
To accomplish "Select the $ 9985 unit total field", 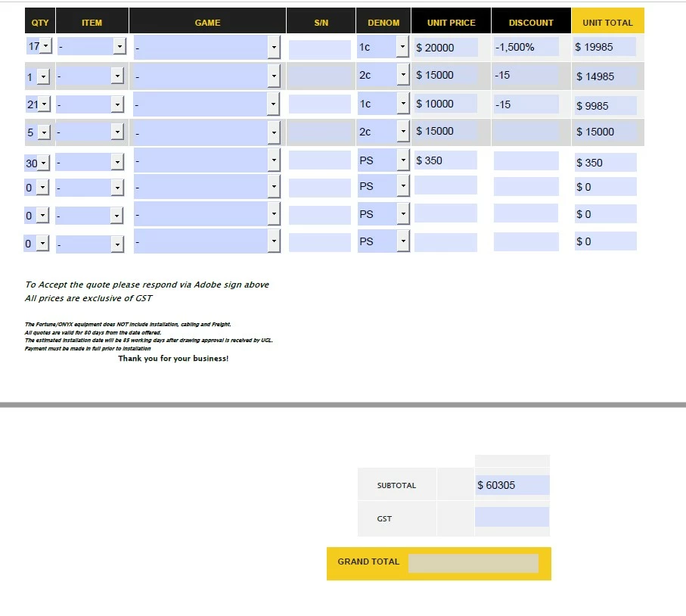I will (x=606, y=105).
